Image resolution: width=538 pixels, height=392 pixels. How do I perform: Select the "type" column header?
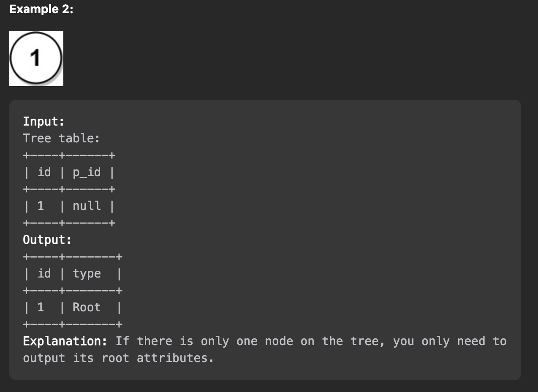point(87,274)
